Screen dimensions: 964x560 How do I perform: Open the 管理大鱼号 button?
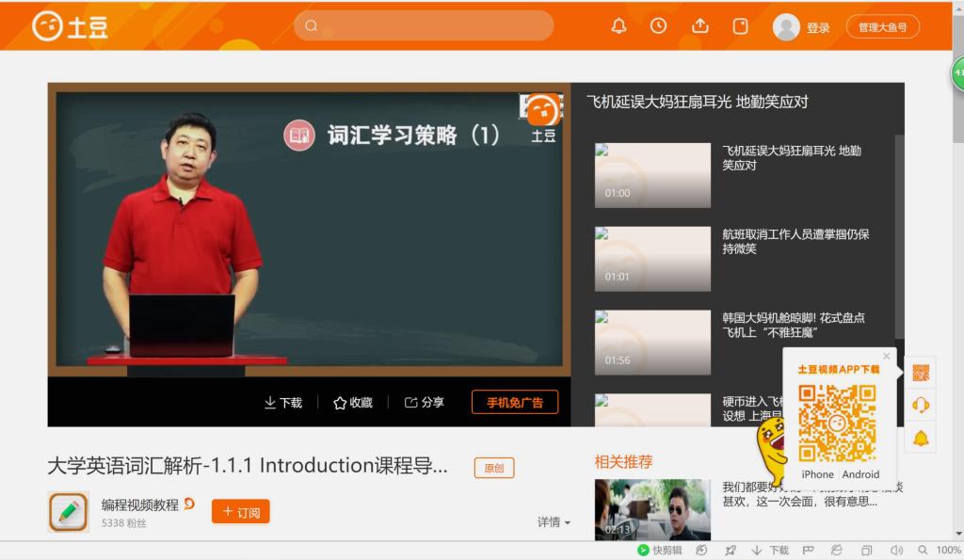(x=882, y=27)
